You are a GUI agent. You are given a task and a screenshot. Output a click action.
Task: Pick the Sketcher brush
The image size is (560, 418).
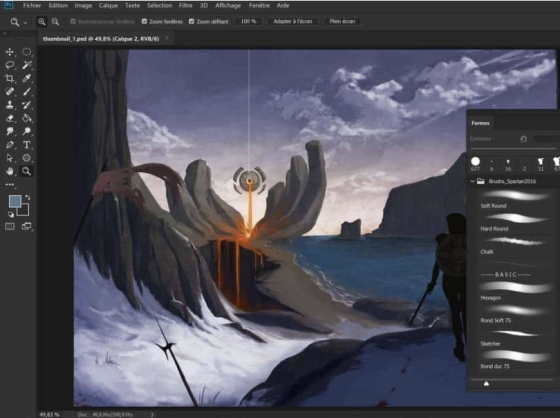[514, 338]
